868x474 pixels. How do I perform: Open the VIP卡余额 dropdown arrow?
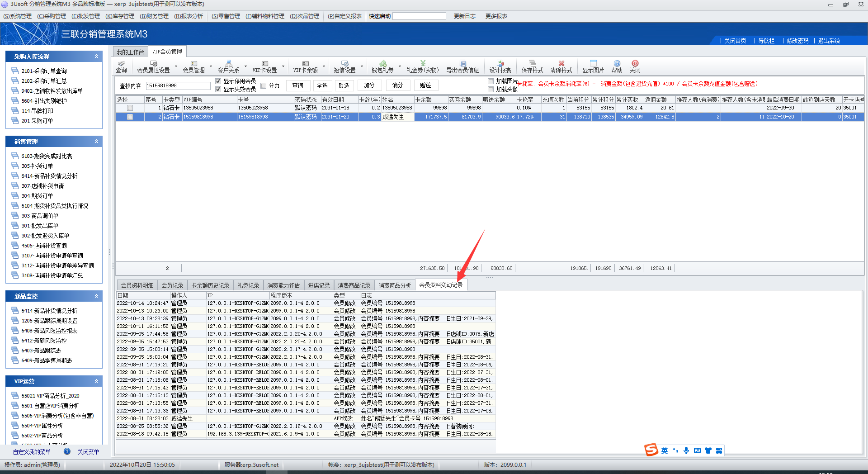point(324,66)
